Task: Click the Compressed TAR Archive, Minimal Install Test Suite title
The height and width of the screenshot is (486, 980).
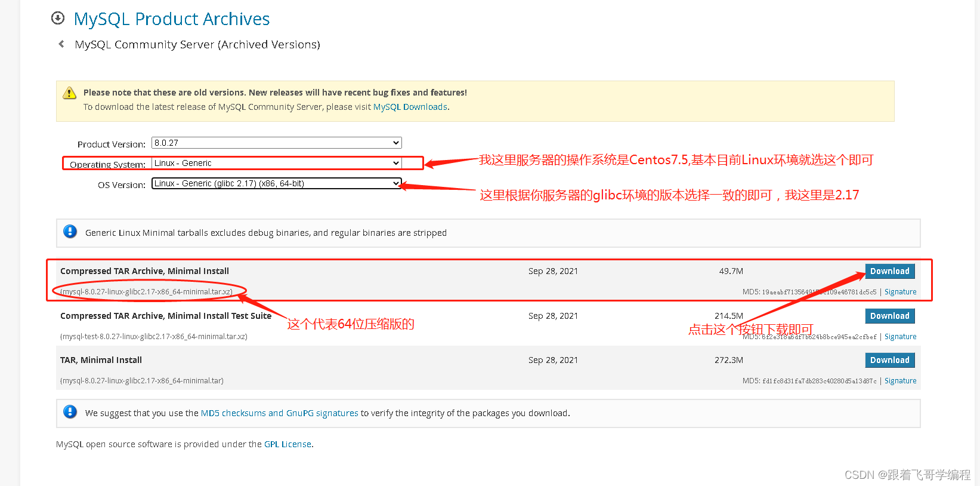Action: [x=166, y=316]
